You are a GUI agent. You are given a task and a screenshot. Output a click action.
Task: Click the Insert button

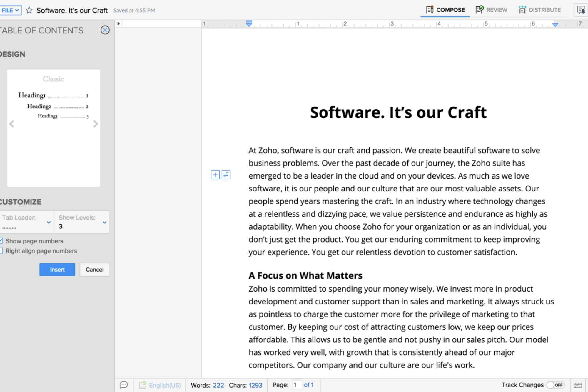click(x=57, y=270)
